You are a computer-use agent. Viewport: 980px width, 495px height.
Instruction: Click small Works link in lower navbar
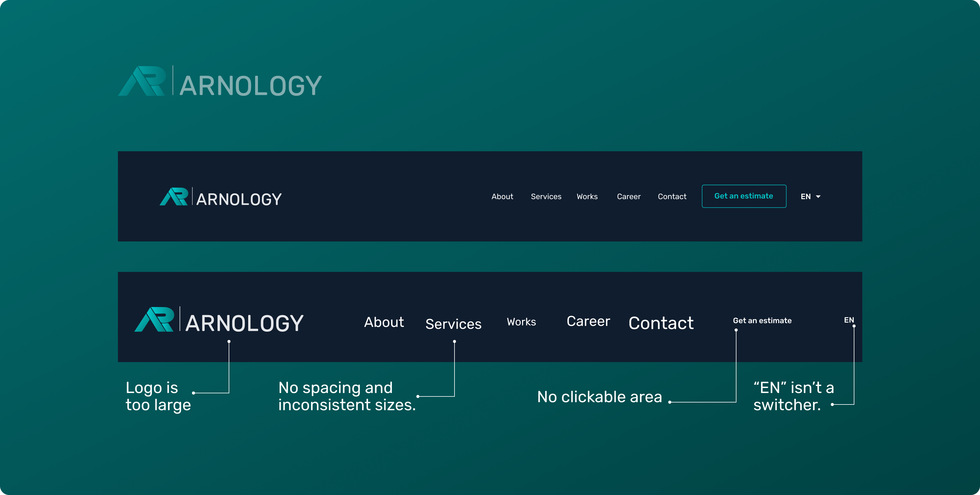point(521,322)
